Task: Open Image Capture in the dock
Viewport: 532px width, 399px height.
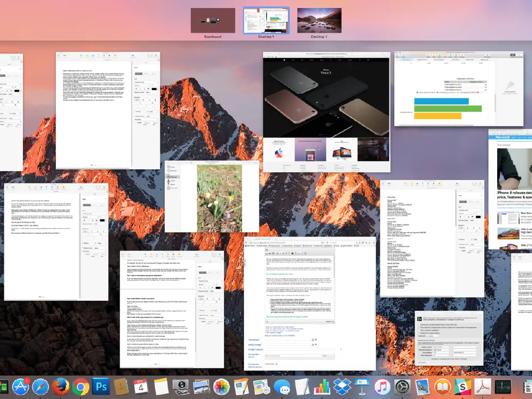Action: point(181,387)
